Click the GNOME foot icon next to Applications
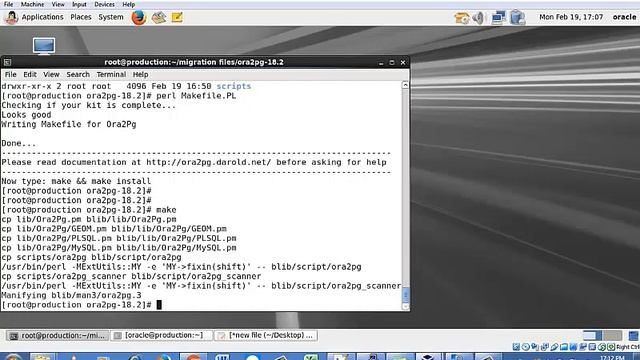The width and height of the screenshot is (640, 360). pyautogui.click(x=11, y=17)
